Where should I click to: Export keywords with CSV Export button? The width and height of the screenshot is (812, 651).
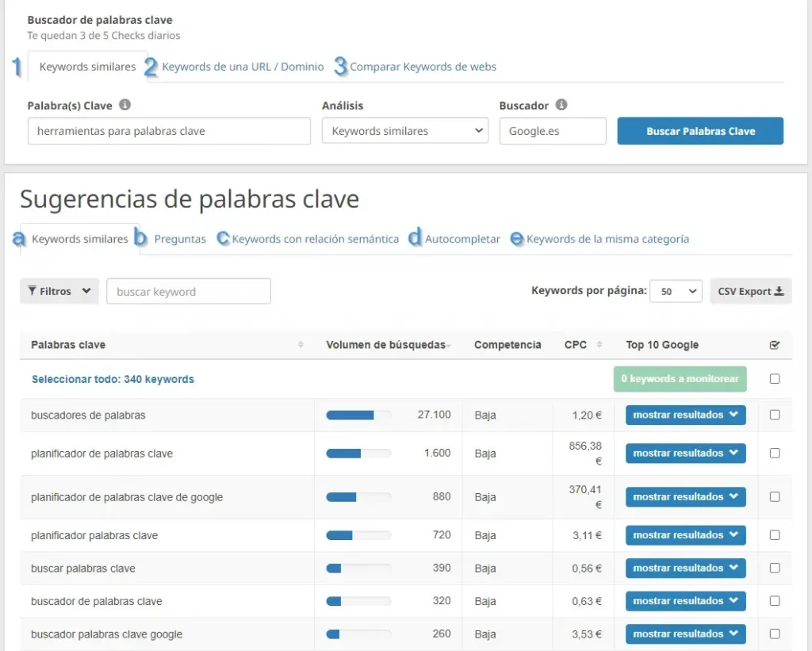[750, 291]
